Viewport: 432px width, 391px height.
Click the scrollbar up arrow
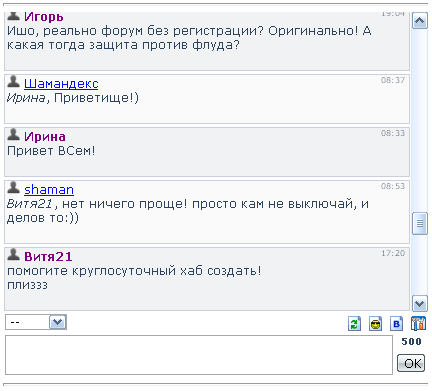pos(420,21)
